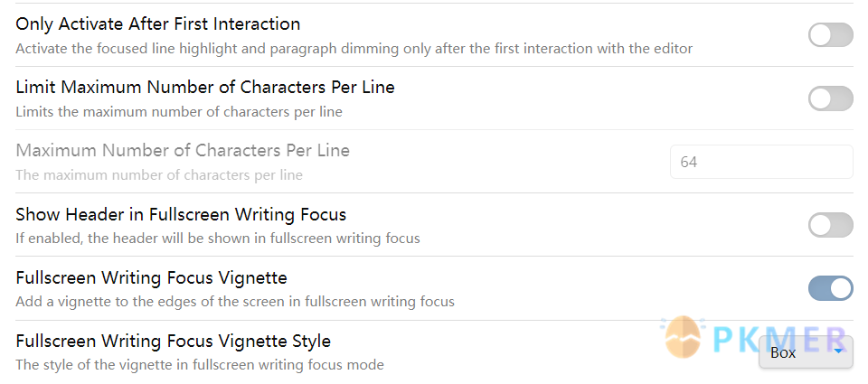Click grayed 'Maximum Number of Characters Per Line' title
The height and width of the screenshot is (384, 868).
tap(183, 150)
